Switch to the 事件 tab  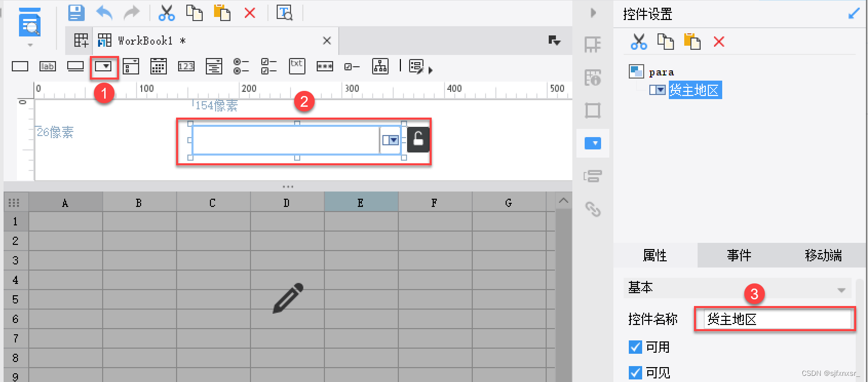pos(739,255)
